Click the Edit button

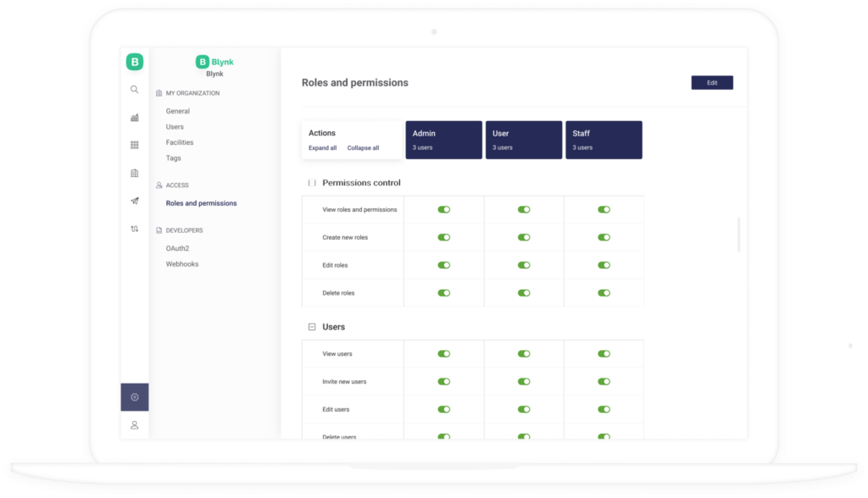tap(711, 82)
